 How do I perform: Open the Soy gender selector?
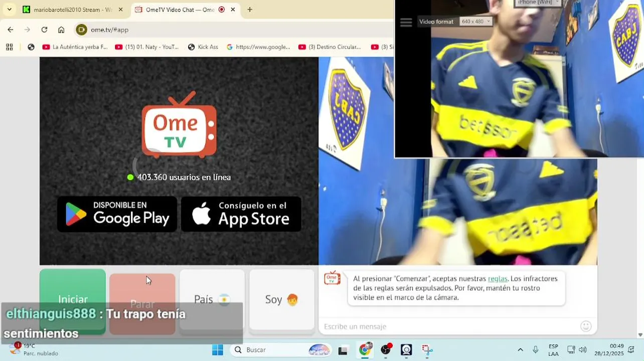[282, 299]
